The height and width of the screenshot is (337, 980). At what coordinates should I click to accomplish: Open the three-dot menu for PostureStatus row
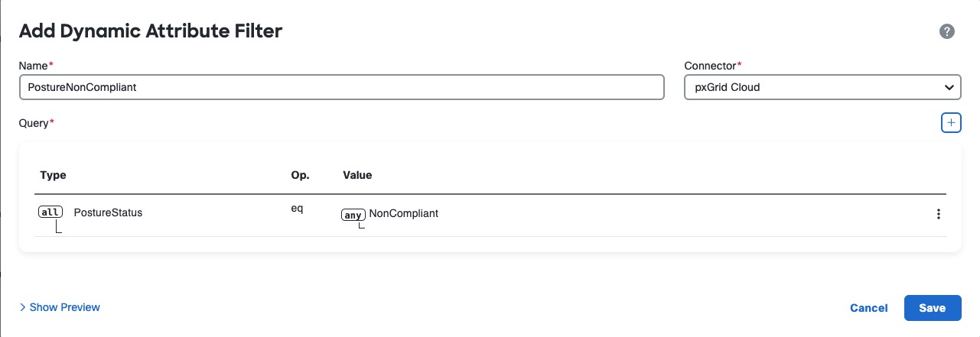pyautogui.click(x=939, y=215)
